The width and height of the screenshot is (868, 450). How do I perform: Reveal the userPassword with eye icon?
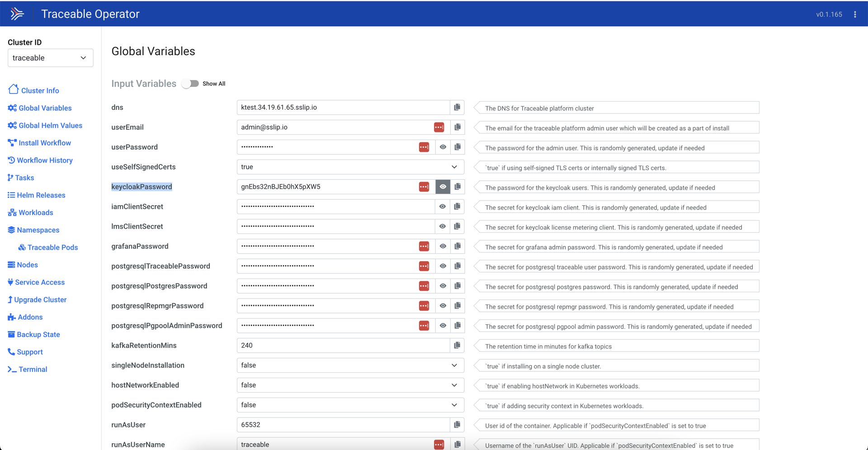[x=443, y=147]
